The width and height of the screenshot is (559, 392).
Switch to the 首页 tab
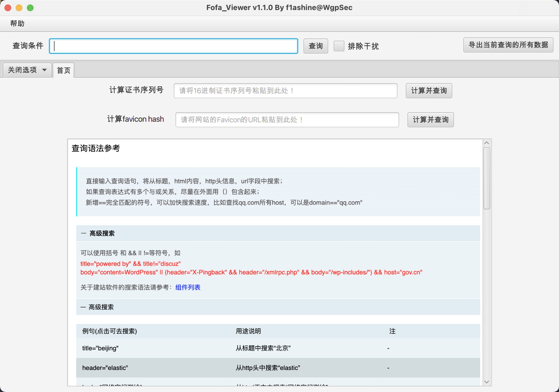pyautogui.click(x=64, y=70)
